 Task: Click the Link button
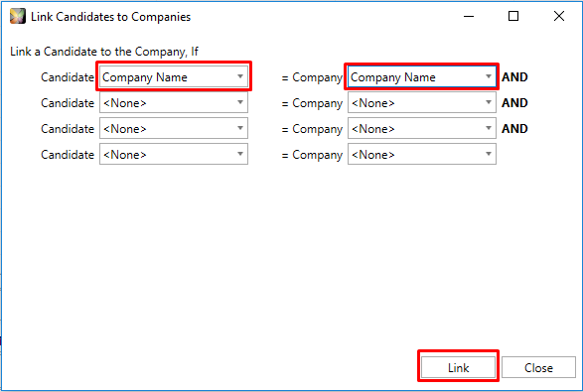click(458, 367)
